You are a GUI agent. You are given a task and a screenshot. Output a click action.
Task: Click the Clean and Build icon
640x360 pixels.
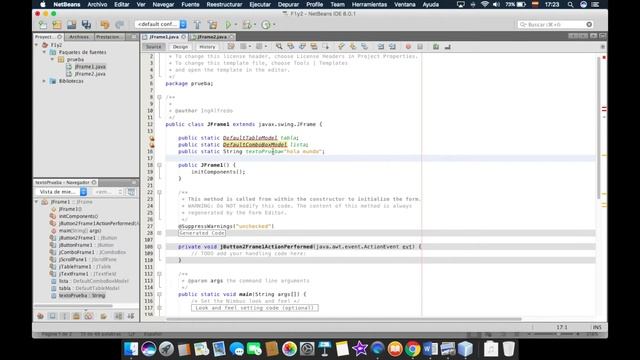pos(213,24)
